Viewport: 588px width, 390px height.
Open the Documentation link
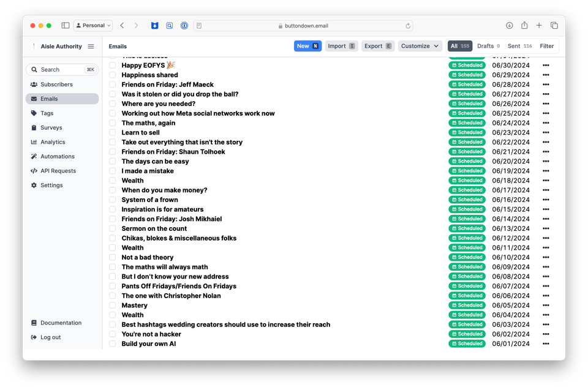[x=56, y=323]
